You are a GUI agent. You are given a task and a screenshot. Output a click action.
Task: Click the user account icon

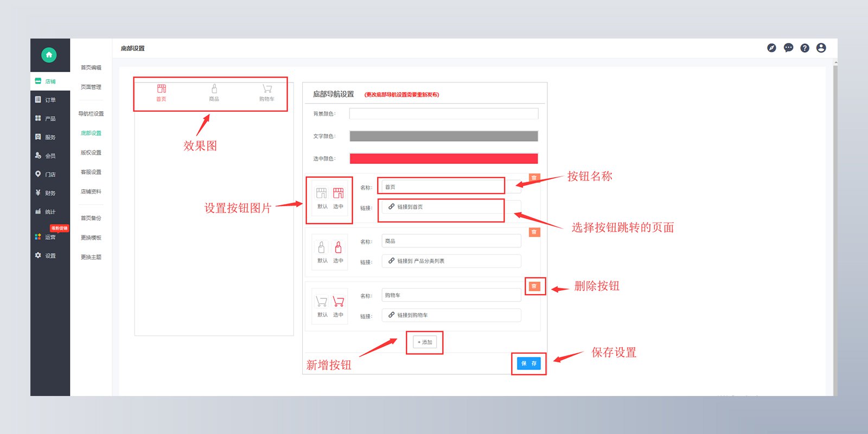(x=821, y=48)
